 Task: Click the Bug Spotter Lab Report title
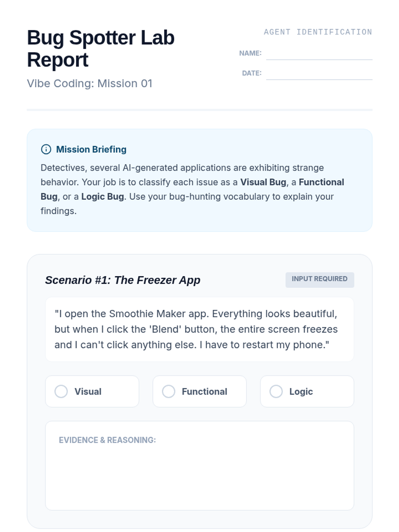click(x=100, y=49)
